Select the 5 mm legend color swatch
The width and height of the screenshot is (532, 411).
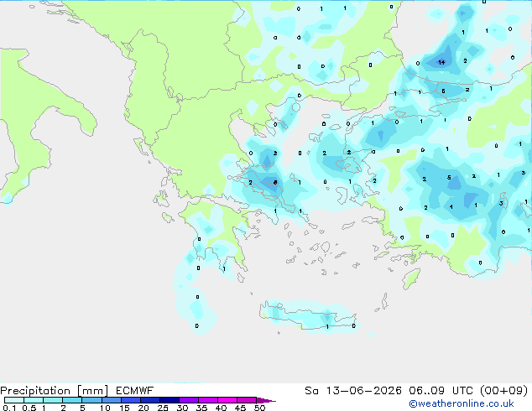pyautogui.click(x=91, y=400)
